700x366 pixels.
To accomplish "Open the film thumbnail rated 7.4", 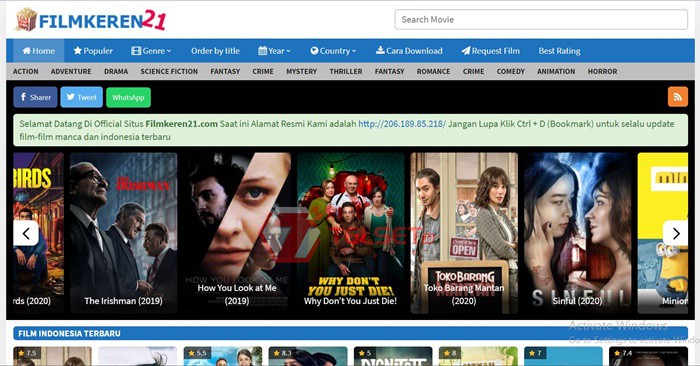I will (x=649, y=356).
